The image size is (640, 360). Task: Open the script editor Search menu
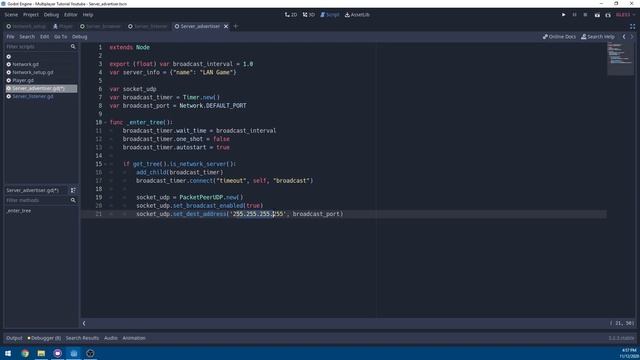point(27,37)
